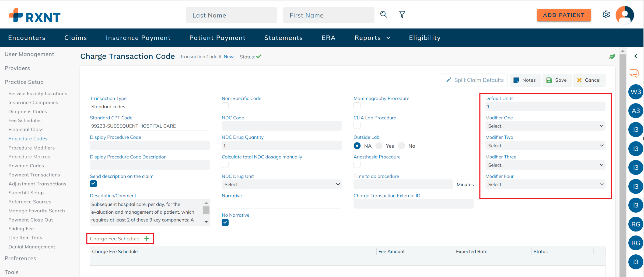Click the filter funnel icon next to search

click(402, 14)
